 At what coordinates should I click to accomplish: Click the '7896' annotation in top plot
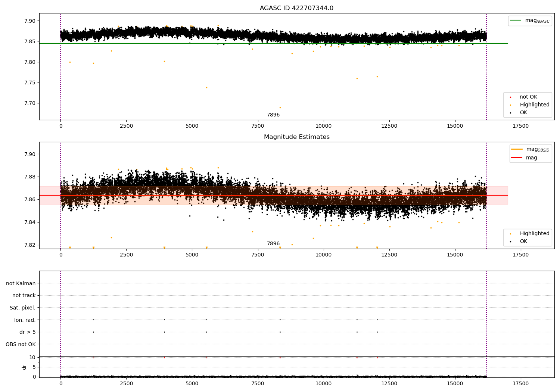(x=273, y=115)
